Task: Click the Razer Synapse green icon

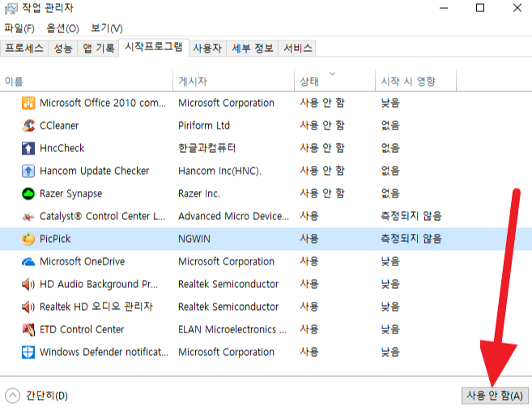Action: [28, 193]
